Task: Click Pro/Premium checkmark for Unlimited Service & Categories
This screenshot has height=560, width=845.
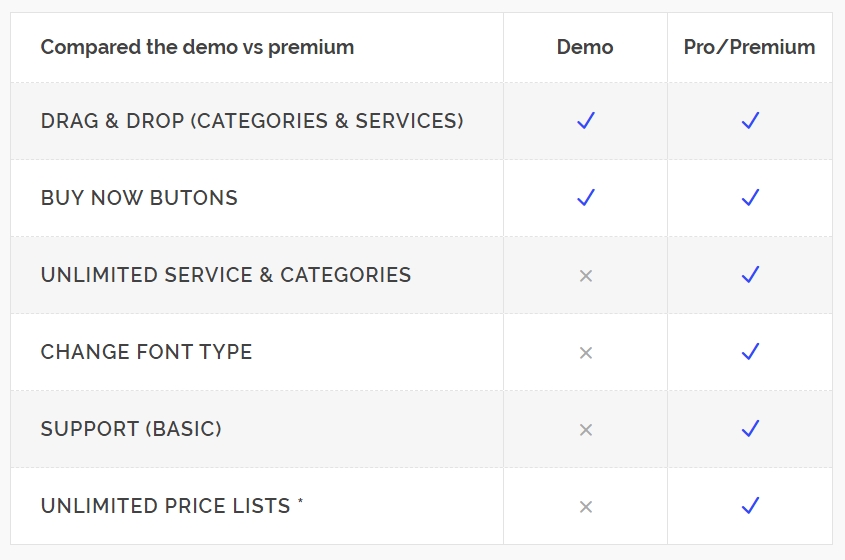Action: pyautogui.click(x=750, y=274)
